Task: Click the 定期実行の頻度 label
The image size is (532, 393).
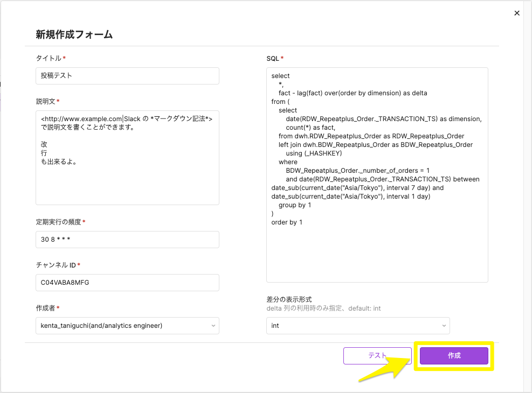Action: (58, 222)
